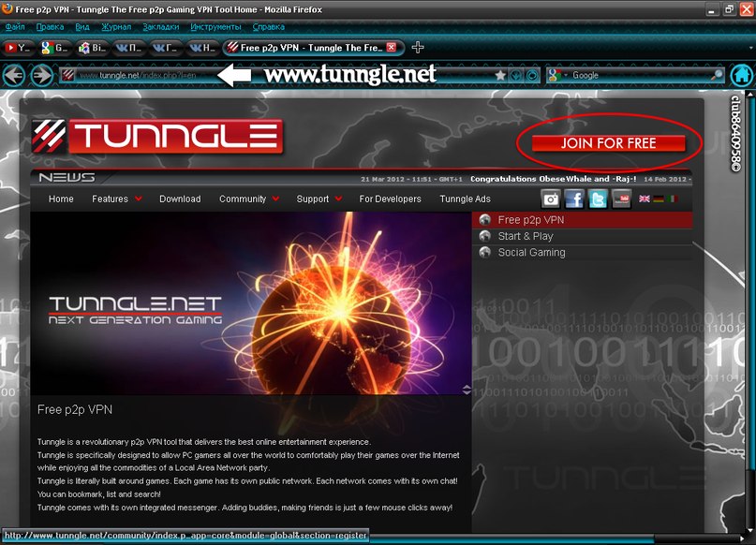
Task: Open the Файл menu
Action: pos(15,27)
